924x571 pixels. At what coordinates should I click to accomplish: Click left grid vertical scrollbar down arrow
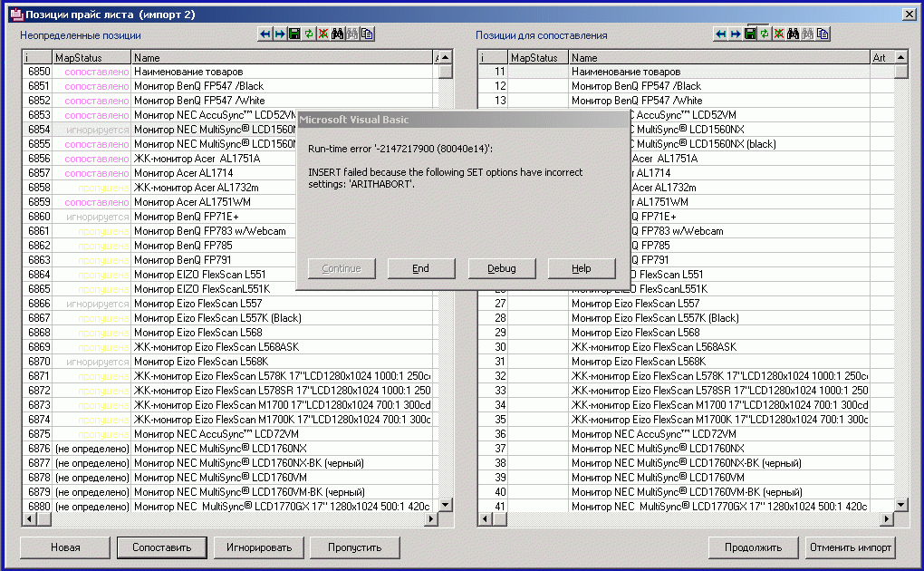click(446, 505)
